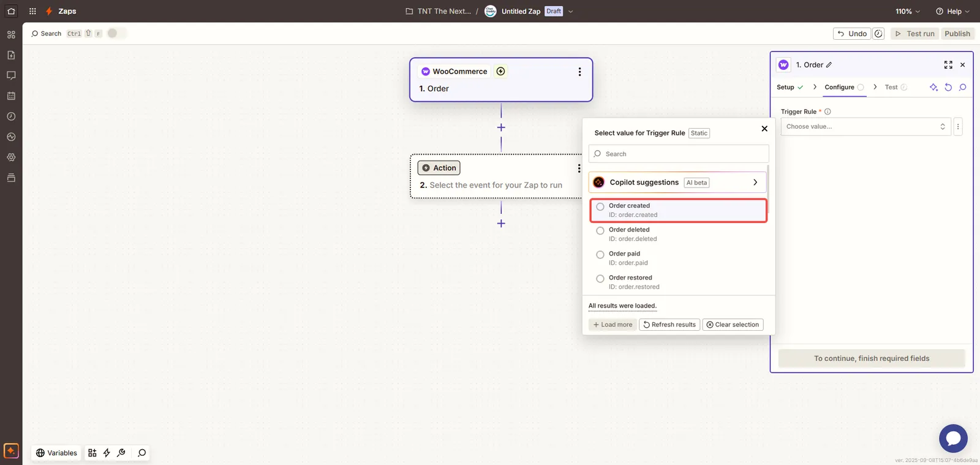Switch to the Test tab

coord(891,87)
